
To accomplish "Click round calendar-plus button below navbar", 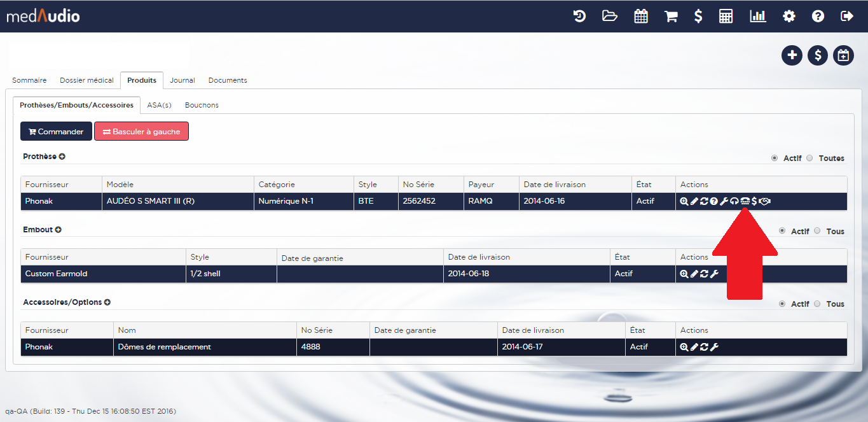I will (843, 55).
